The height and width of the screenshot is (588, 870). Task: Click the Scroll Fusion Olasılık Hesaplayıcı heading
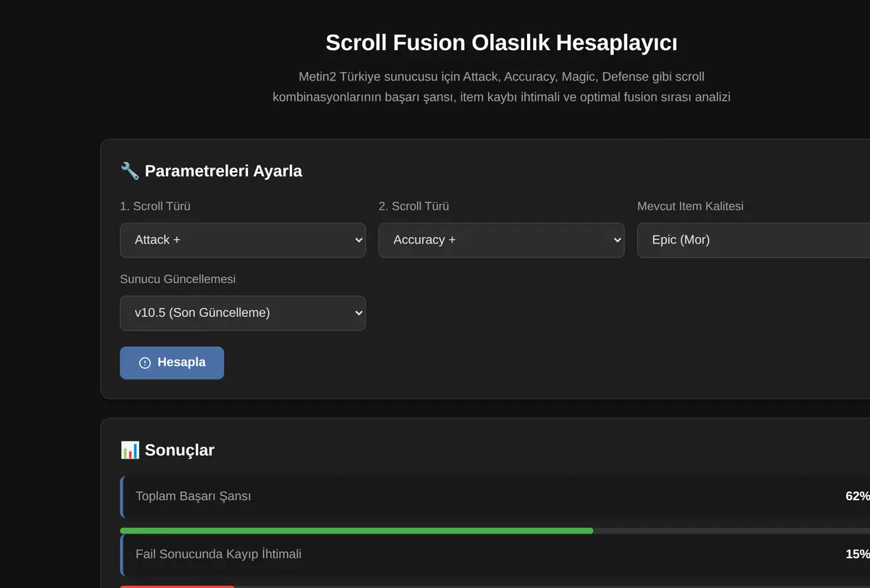pyautogui.click(x=501, y=43)
